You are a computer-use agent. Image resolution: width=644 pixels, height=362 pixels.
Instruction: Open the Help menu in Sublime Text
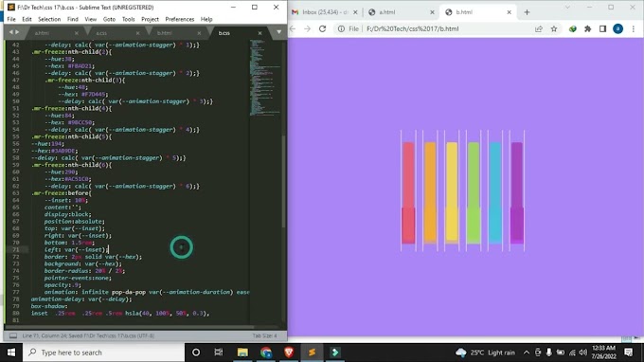click(206, 19)
